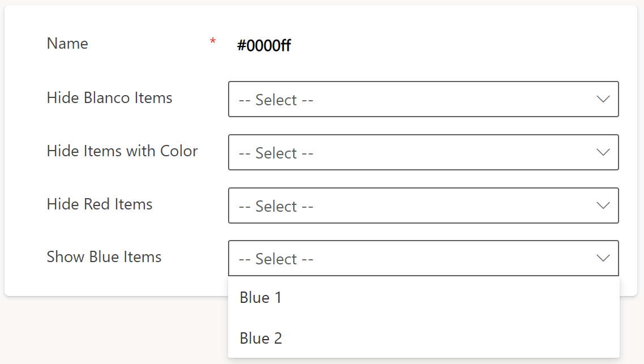Click the Show Blue Items label
644x364 pixels.
[x=104, y=257]
